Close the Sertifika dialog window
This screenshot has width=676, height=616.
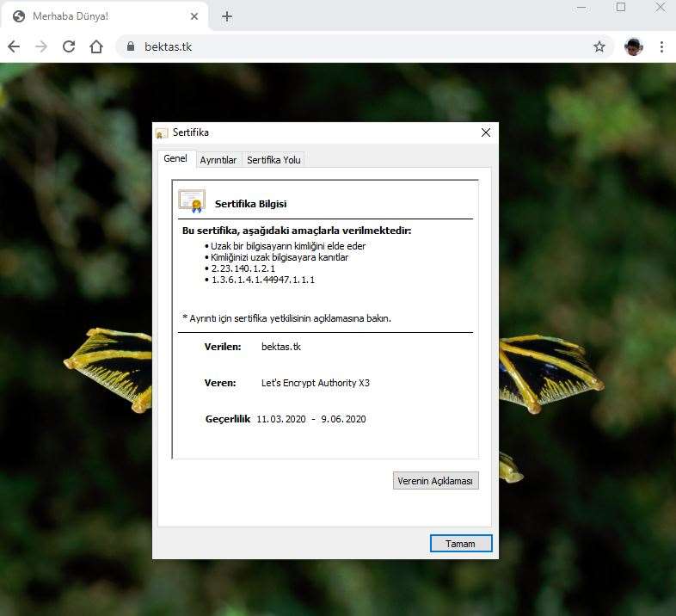coord(486,132)
